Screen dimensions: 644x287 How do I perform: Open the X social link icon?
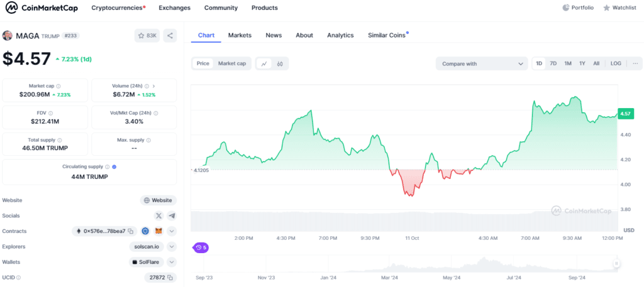tap(158, 215)
